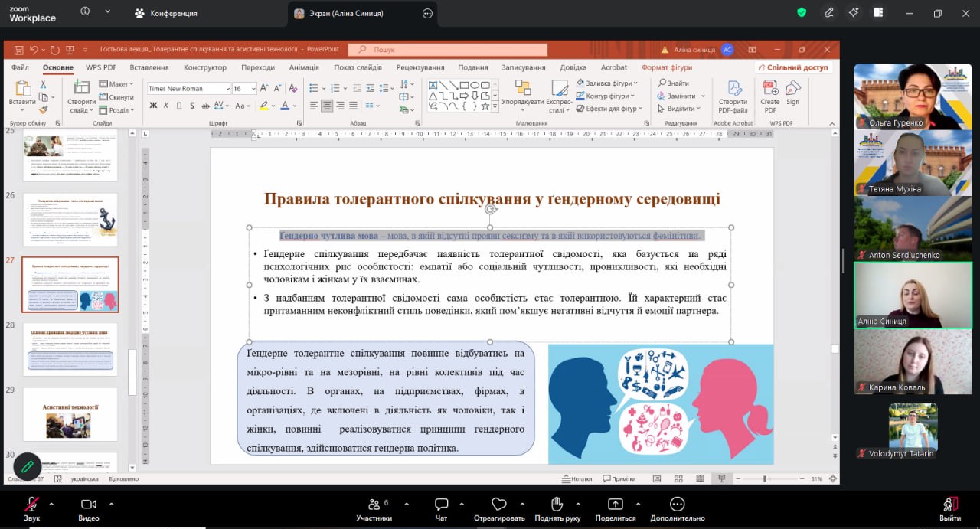Click the raise hand icon
The width and height of the screenshot is (980, 529).
pyautogui.click(x=557, y=505)
